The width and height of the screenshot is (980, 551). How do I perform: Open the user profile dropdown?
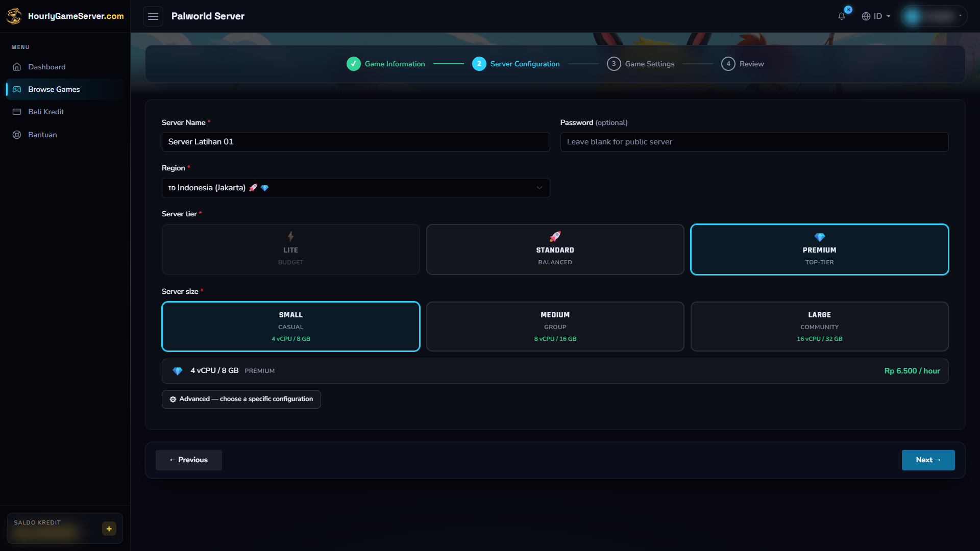click(x=934, y=16)
